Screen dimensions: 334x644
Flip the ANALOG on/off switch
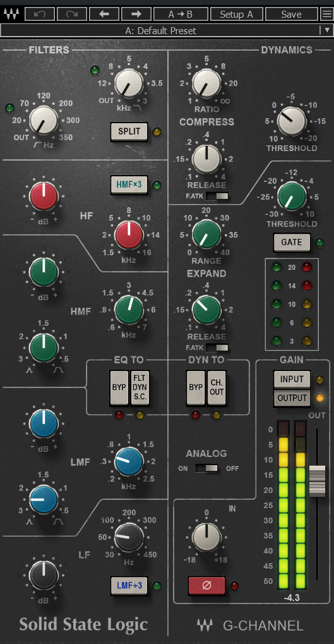206,468
